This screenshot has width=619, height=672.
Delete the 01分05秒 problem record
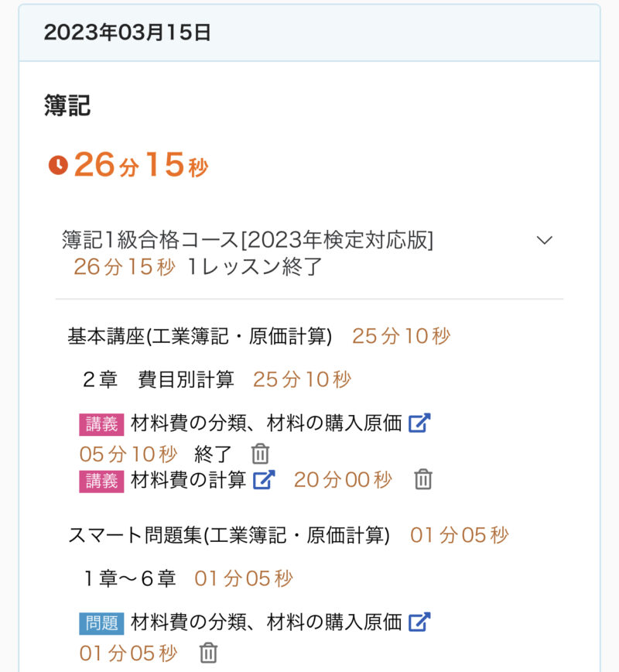[x=208, y=653]
